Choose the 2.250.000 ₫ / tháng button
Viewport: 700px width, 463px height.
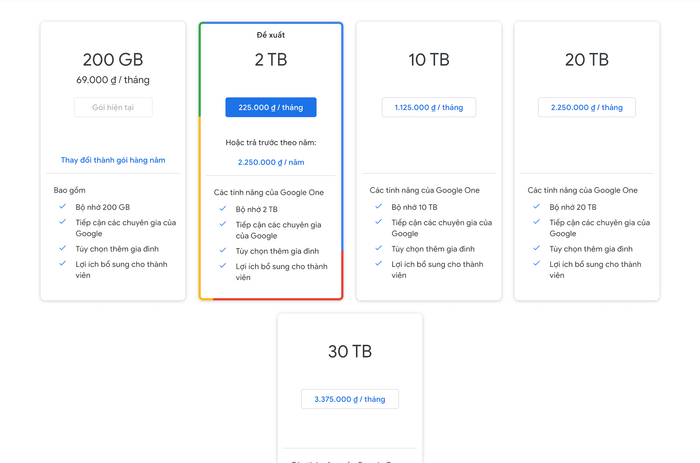pos(587,107)
